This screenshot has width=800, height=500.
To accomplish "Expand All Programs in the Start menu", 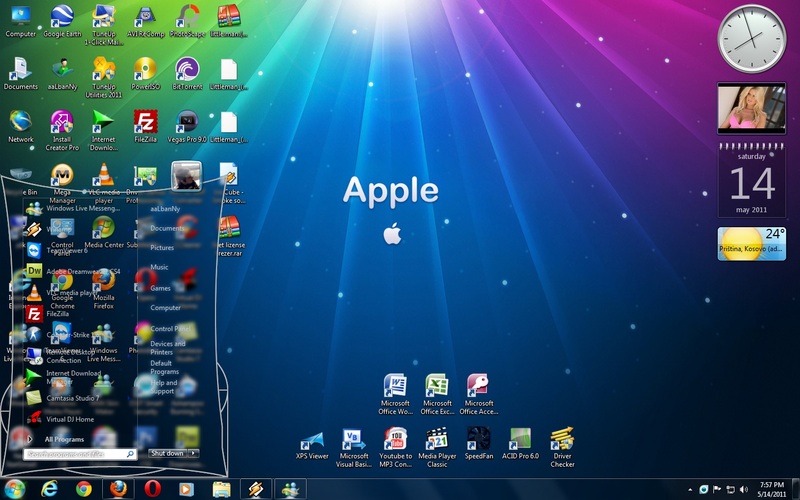I will pyautogui.click(x=57, y=439).
